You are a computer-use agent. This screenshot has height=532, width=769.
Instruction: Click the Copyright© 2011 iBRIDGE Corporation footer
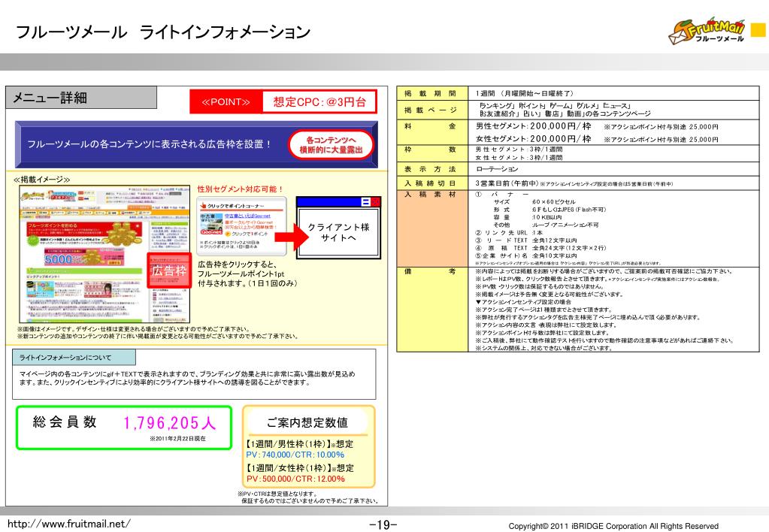[613, 526]
